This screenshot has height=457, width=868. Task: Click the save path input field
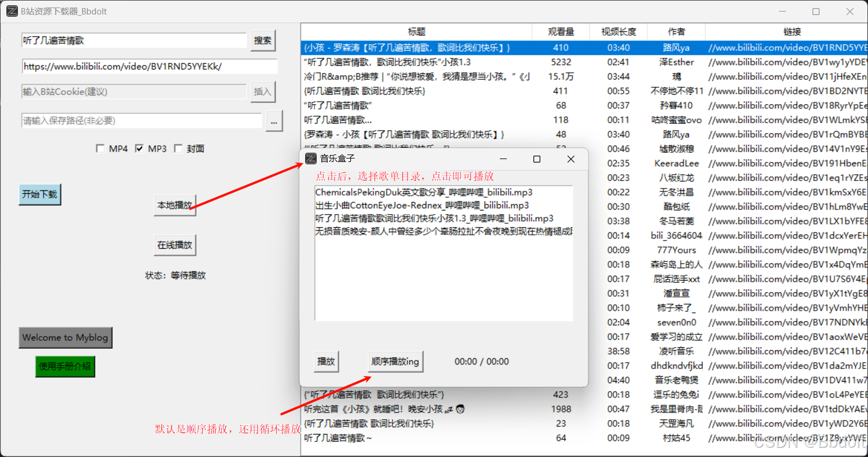pos(142,120)
